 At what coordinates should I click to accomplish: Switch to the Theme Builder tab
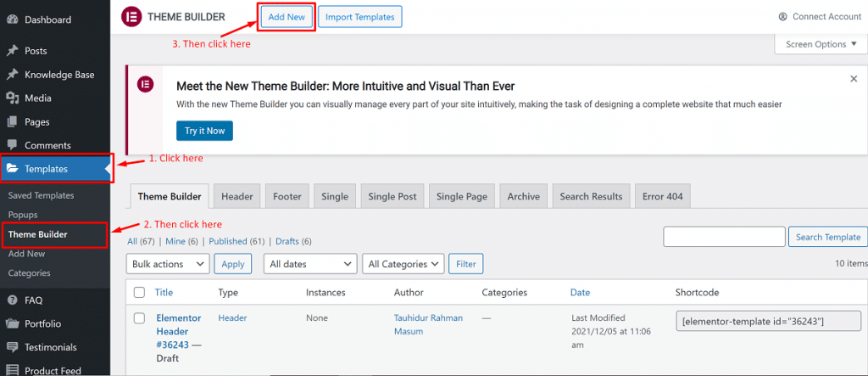click(170, 196)
